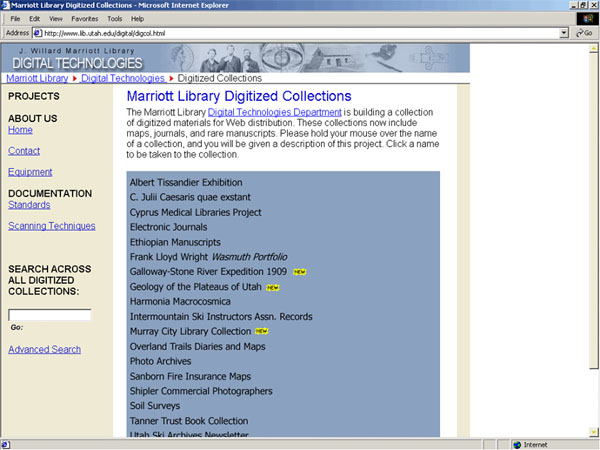This screenshot has width=600, height=450.
Task: Open Shipler Commercial Photographers collection
Action: click(201, 391)
